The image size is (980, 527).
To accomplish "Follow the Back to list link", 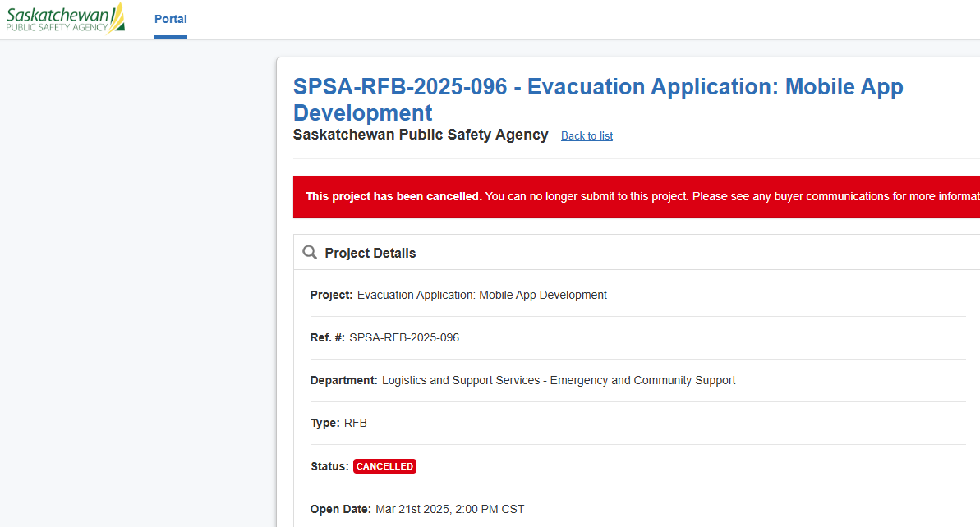I will [587, 135].
